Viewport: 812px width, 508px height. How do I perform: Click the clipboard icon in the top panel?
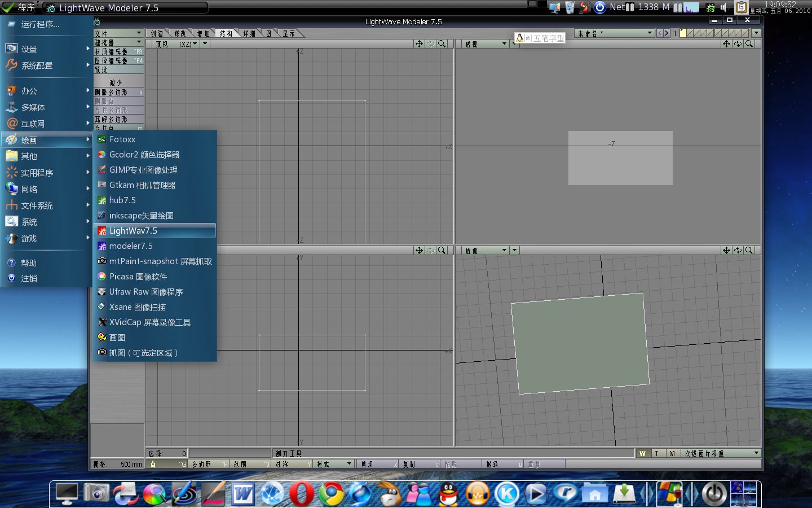[742, 7]
